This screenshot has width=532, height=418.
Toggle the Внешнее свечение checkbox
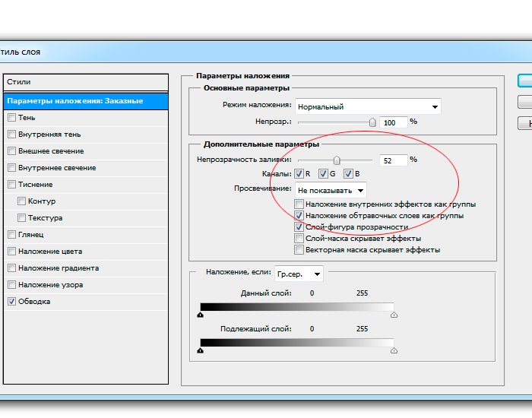(11, 151)
